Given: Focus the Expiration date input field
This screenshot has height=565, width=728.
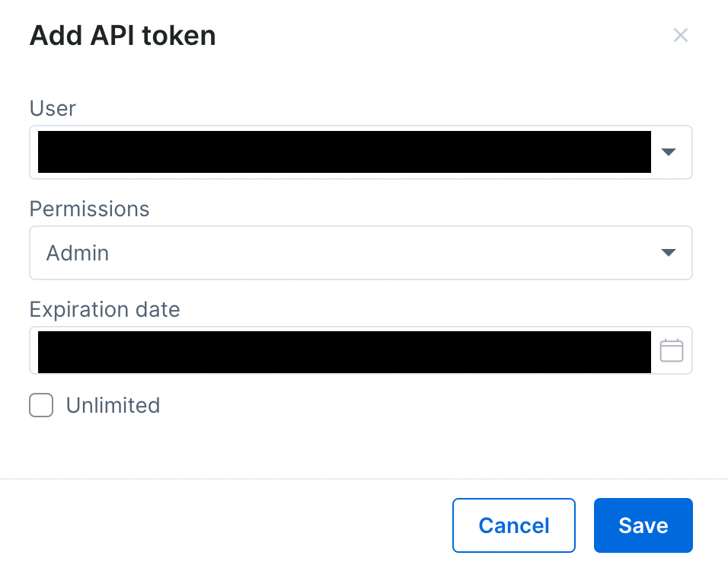Looking at the screenshot, I should coord(343,351).
